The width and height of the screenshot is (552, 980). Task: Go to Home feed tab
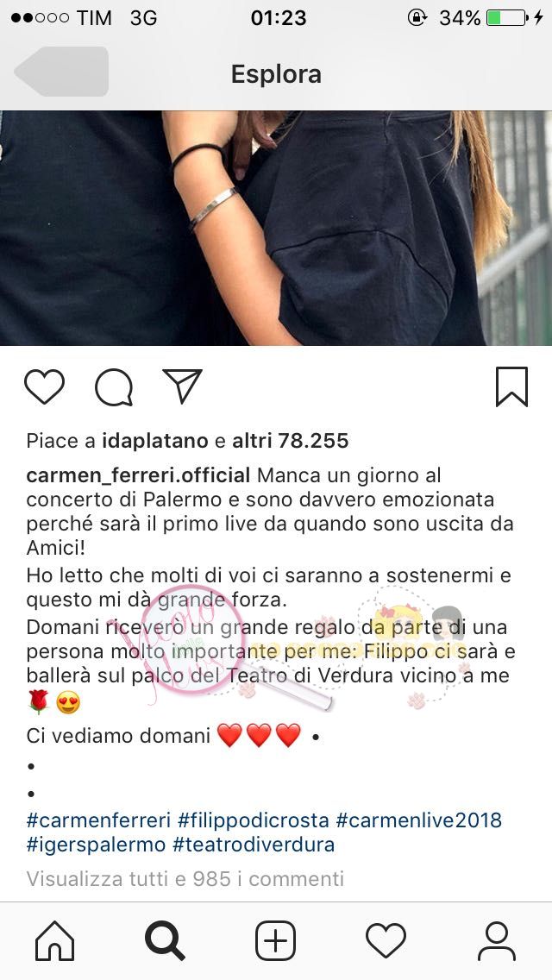[55, 940]
